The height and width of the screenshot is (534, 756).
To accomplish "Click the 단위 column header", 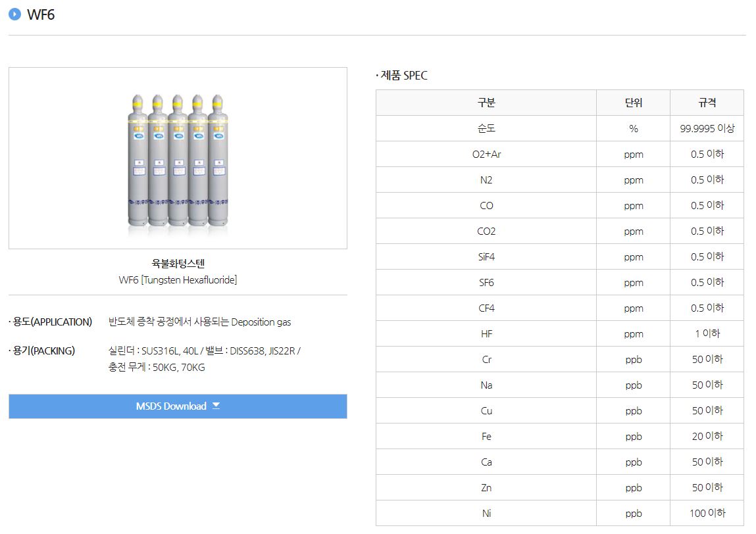I will (633, 103).
